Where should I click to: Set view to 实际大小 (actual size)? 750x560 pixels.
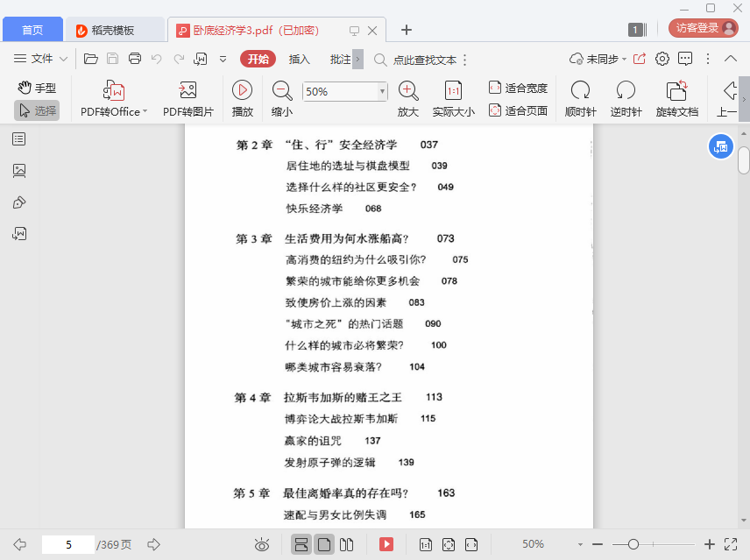[454, 99]
